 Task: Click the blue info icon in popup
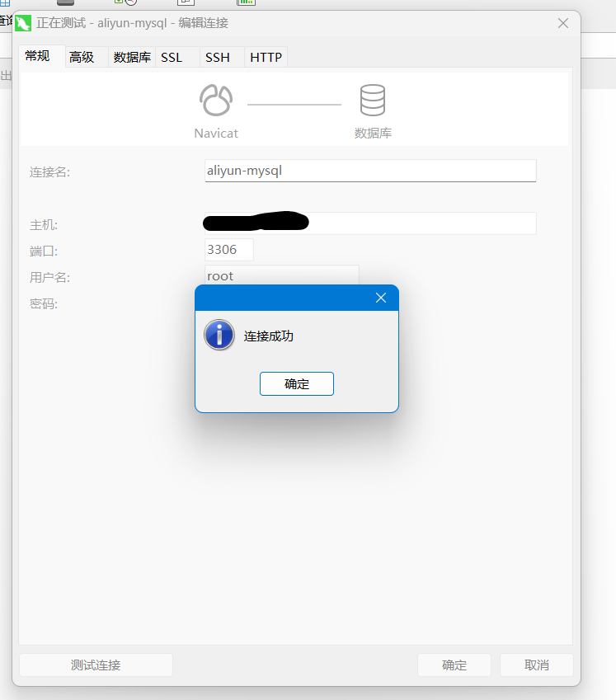click(x=219, y=335)
